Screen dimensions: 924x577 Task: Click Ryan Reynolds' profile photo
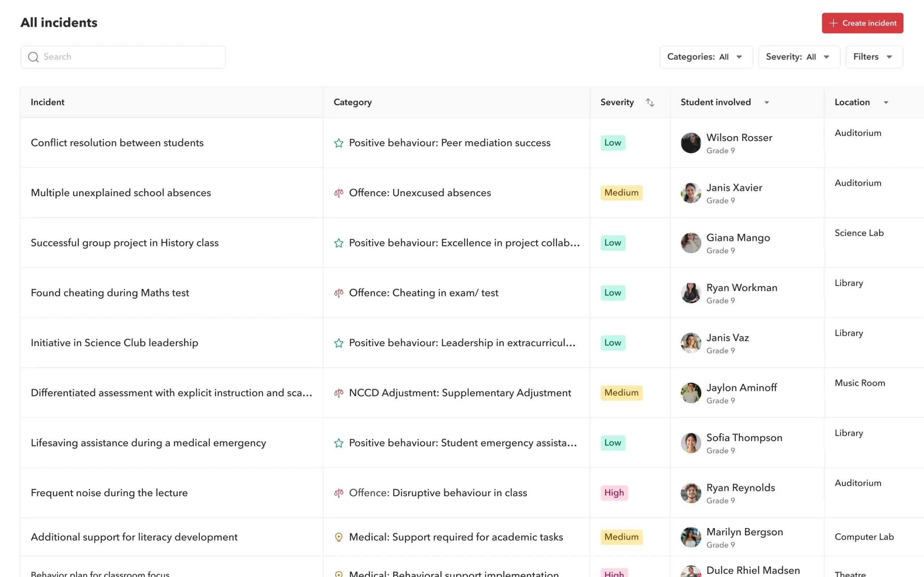pos(691,493)
